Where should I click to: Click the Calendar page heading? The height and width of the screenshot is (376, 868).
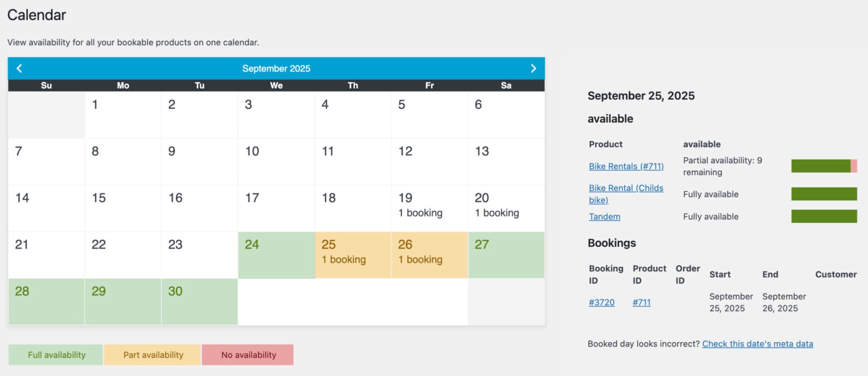pyautogui.click(x=37, y=15)
